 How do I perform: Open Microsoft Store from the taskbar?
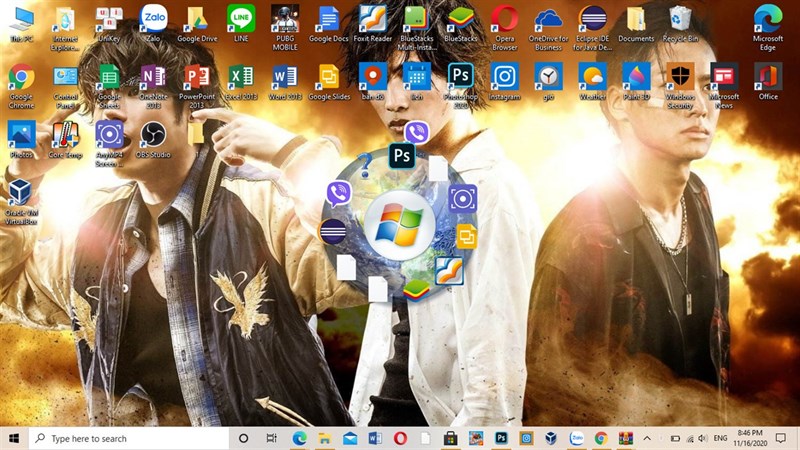(x=450, y=438)
